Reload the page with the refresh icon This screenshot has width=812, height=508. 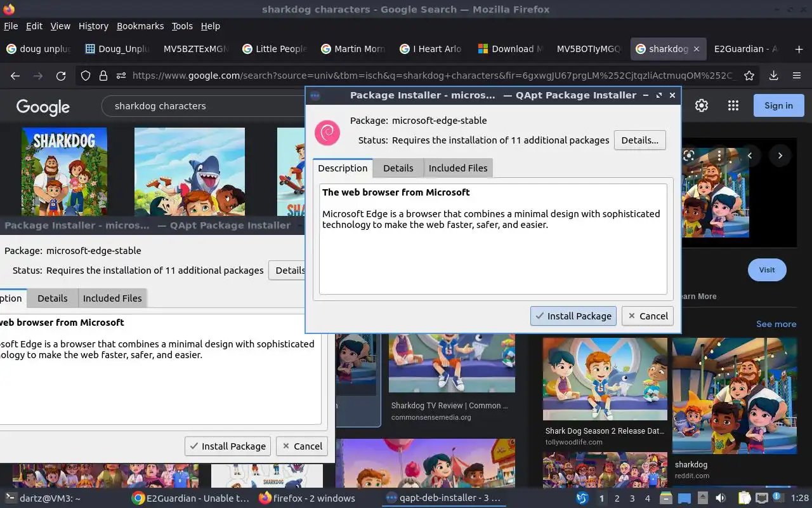point(61,76)
